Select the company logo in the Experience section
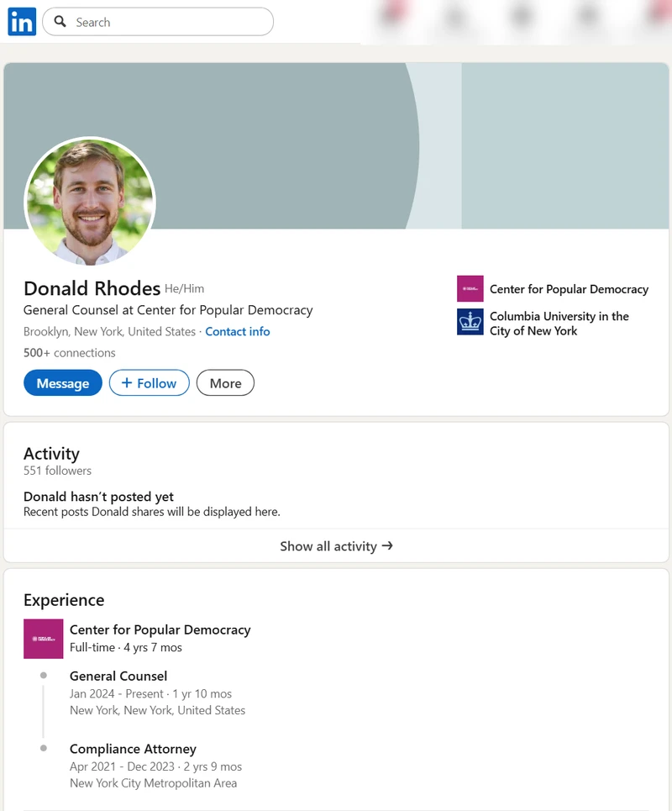Image resolution: width=672 pixels, height=811 pixels. point(43,639)
